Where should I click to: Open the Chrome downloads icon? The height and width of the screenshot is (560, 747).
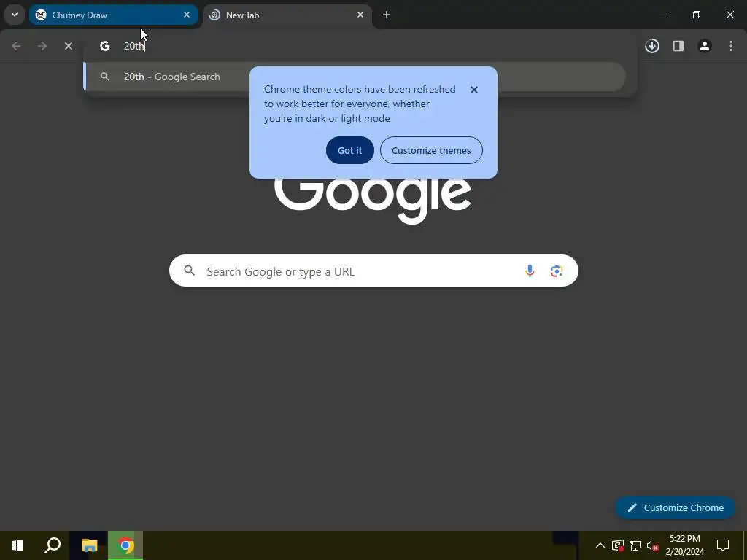click(652, 46)
